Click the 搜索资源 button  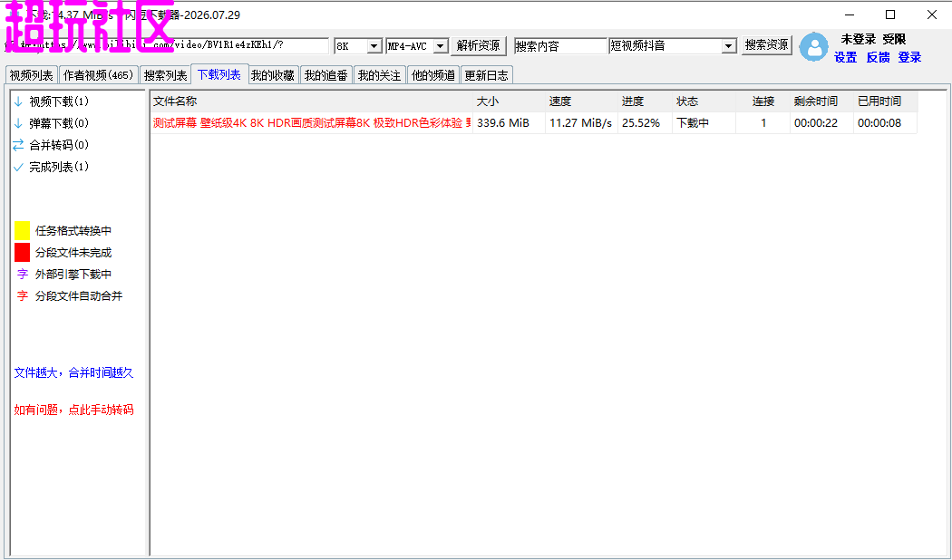tap(767, 45)
